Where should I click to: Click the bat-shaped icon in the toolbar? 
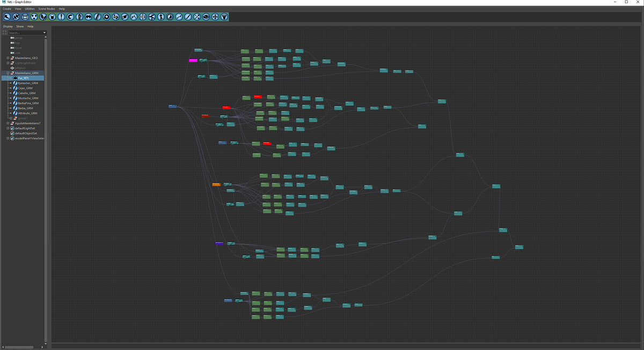(89, 17)
